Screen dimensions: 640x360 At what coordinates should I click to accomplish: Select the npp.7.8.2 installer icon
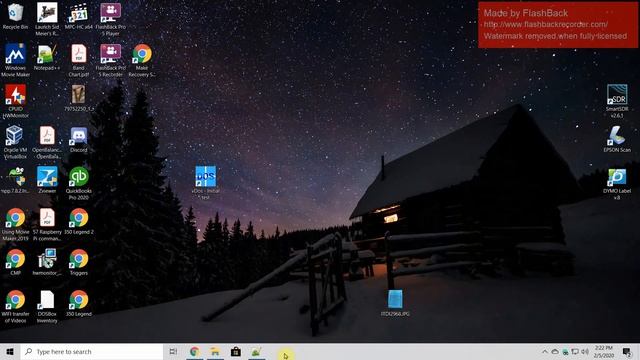[15, 180]
